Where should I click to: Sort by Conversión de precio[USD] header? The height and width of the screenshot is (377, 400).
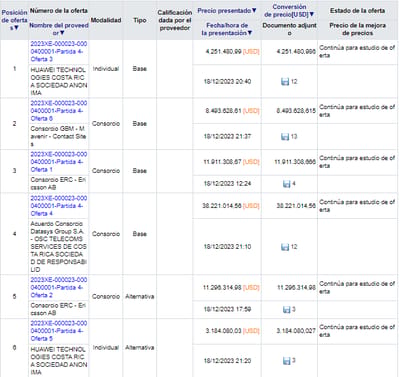[289, 11]
